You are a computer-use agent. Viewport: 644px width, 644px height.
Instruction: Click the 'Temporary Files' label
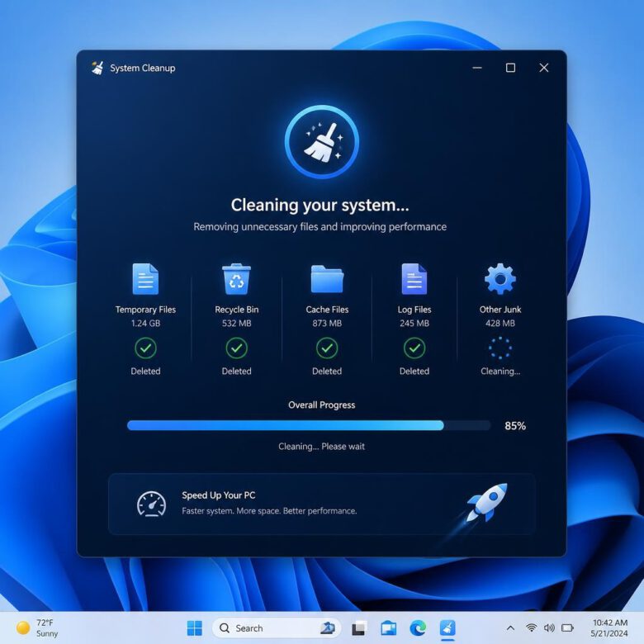145,310
